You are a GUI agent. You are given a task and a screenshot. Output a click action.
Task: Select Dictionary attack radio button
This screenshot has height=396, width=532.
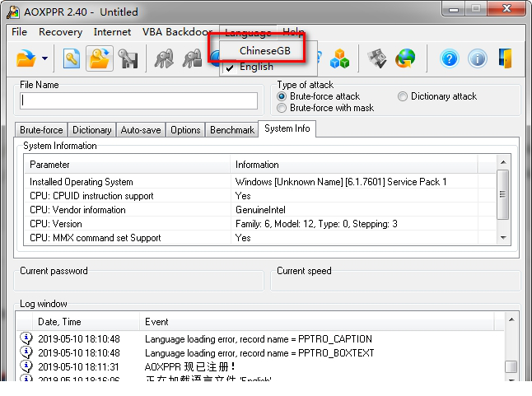point(403,96)
